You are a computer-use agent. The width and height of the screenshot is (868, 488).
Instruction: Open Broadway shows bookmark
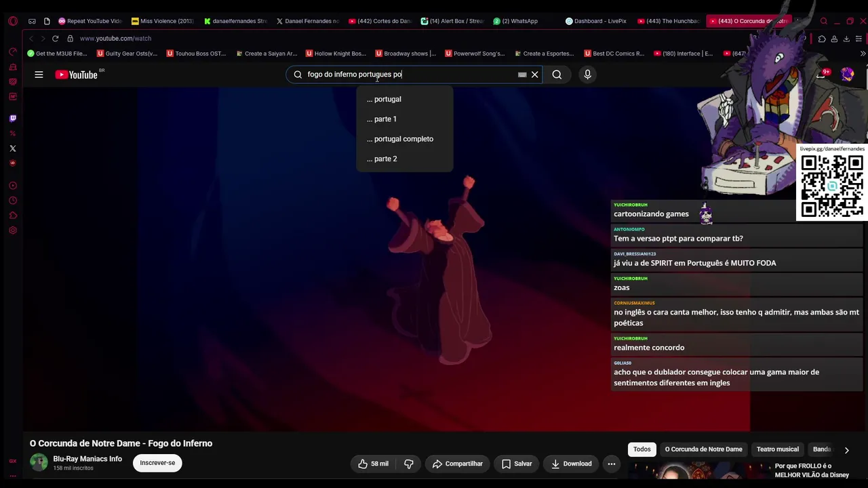406,54
